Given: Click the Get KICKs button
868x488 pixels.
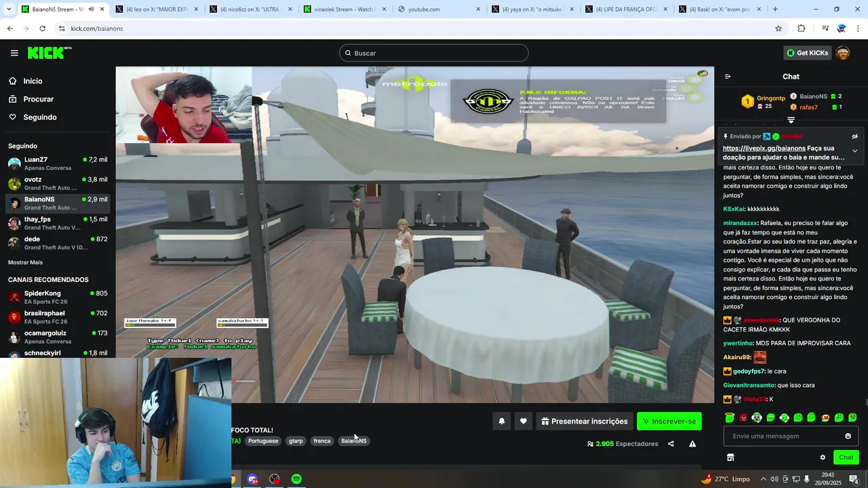Looking at the screenshot, I should [807, 53].
